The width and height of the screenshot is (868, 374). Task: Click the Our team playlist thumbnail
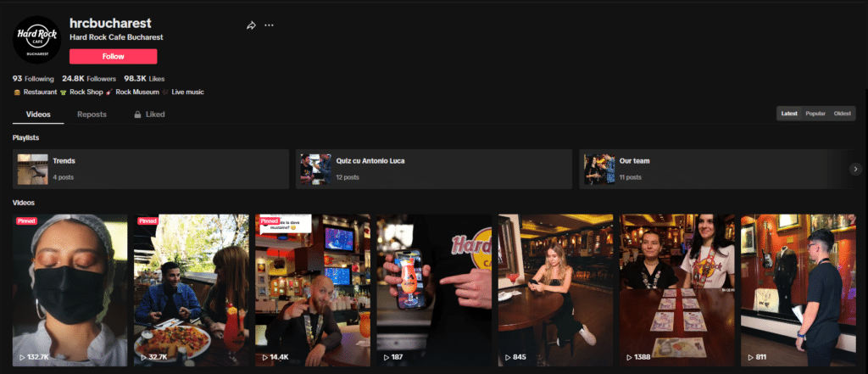pyautogui.click(x=599, y=169)
